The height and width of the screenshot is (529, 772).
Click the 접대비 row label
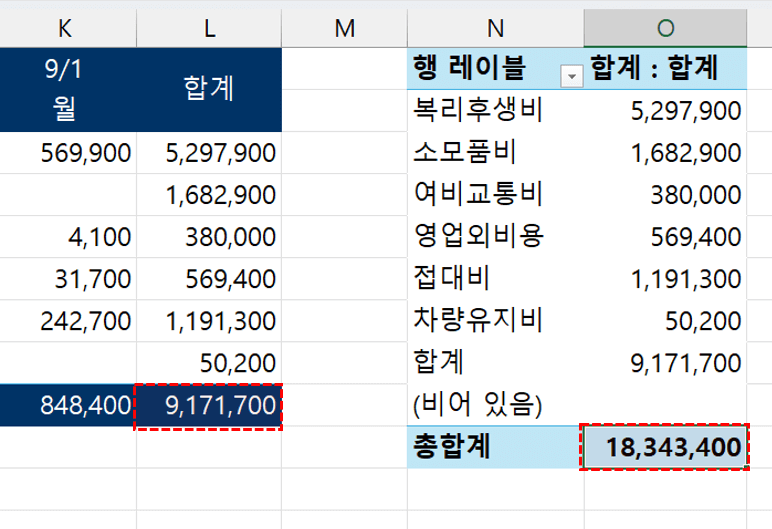point(496,279)
